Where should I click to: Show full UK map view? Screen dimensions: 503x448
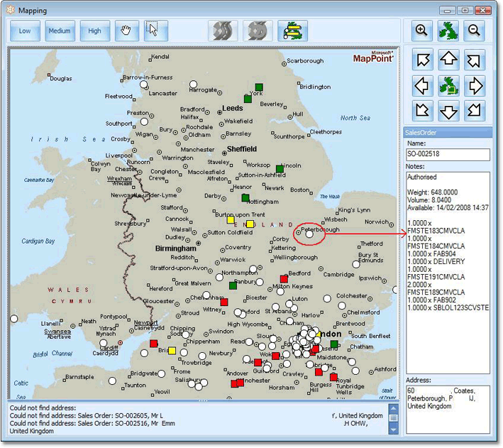pyautogui.click(x=448, y=31)
